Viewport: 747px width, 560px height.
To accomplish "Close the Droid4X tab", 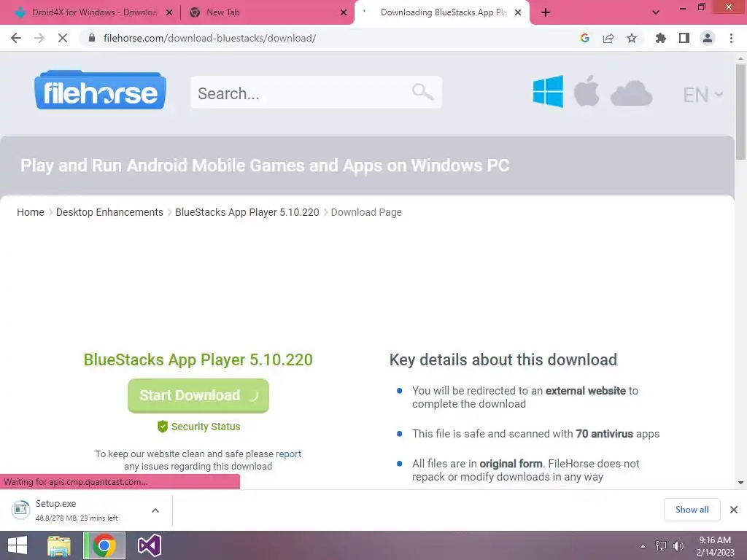I will [169, 13].
